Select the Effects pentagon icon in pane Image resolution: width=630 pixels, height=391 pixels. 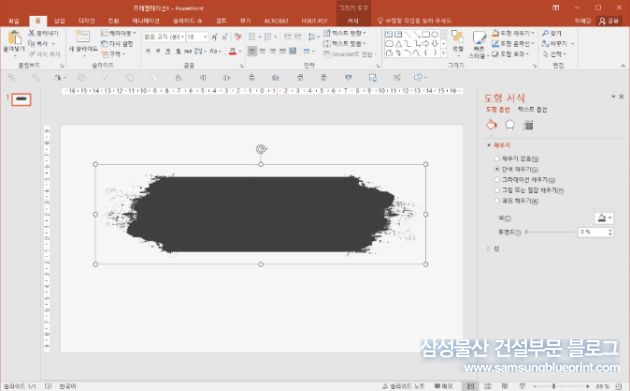pyautogui.click(x=510, y=125)
